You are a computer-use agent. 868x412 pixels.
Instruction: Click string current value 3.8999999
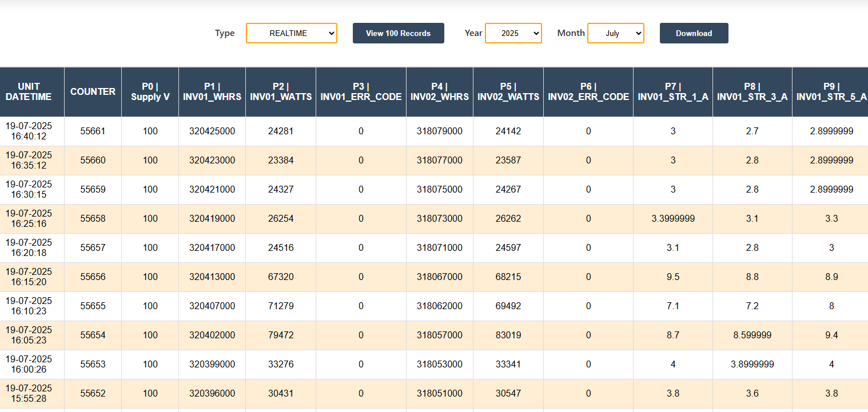click(x=752, y=365)
